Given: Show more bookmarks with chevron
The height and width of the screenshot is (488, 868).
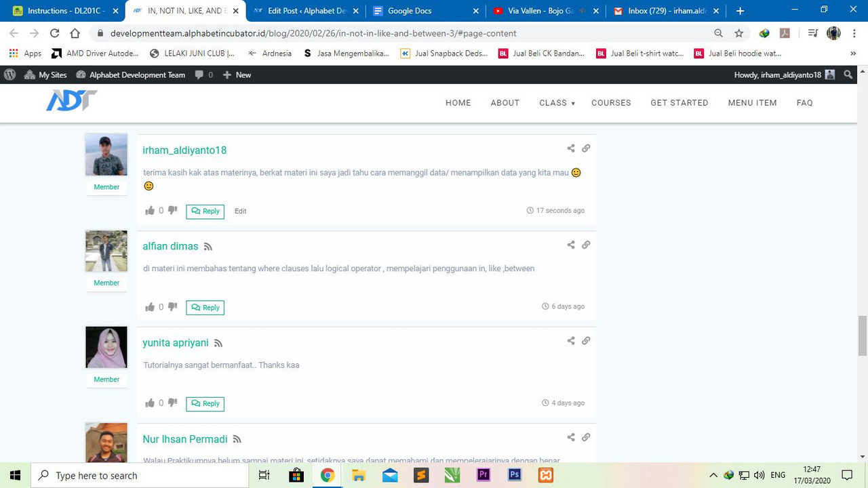Looking at the screenshot, I should pyautogui.click(x=853, y=54).
